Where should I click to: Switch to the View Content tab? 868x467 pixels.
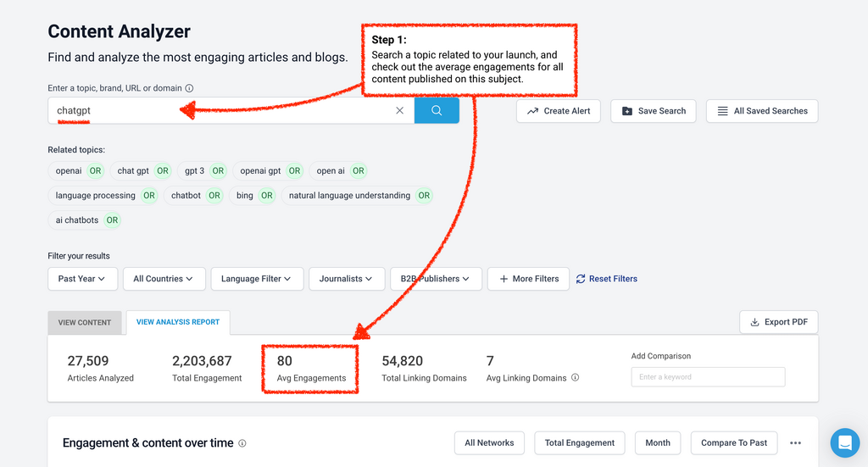tap(85, 323)
